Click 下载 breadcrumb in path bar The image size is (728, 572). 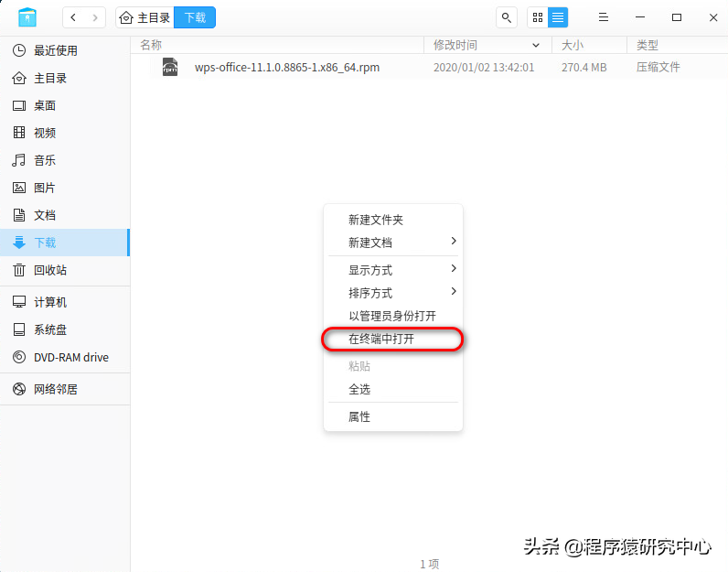click(195, 17)
